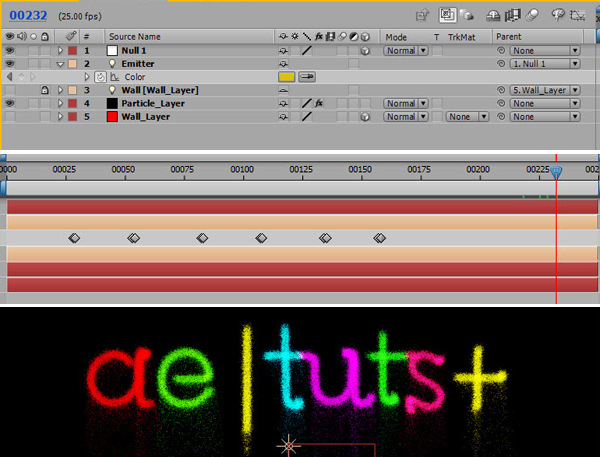Include Color in the graph editor set
The height and width of the screenshot is (457, 600).
click(x=114, y=77)
